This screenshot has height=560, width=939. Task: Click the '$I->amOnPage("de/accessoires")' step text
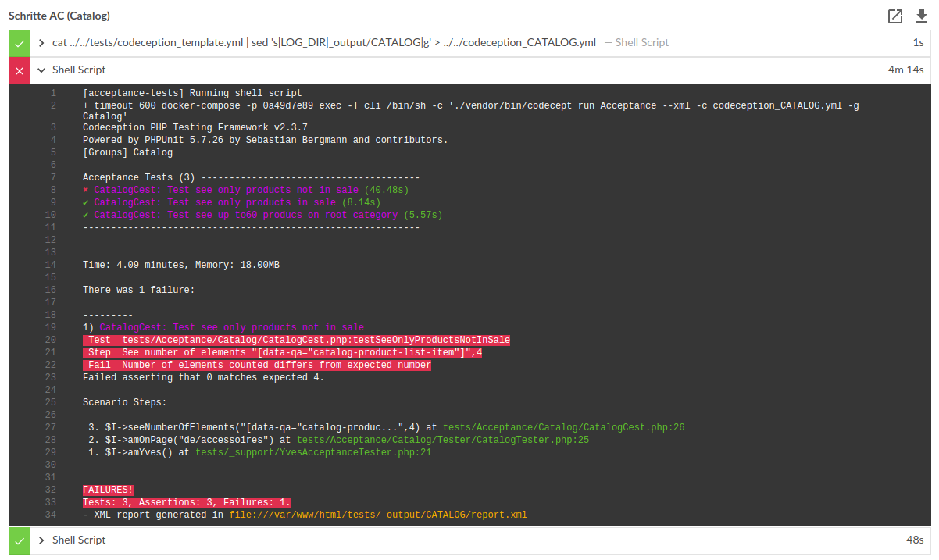click(x=191, y=440)
